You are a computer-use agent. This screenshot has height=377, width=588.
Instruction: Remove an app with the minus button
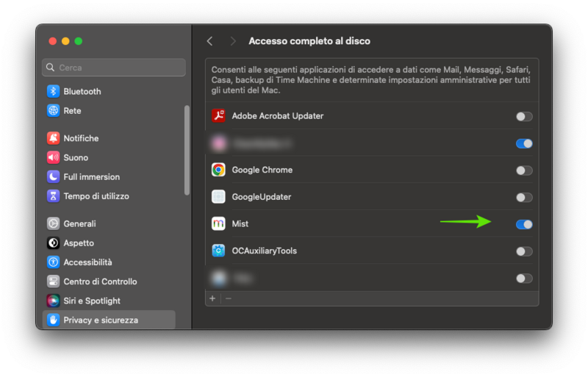pos(229,298)
